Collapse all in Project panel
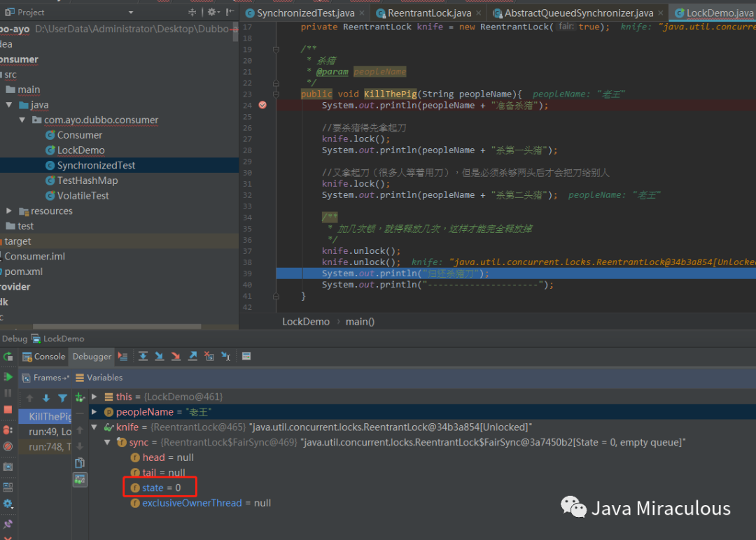 192,12
